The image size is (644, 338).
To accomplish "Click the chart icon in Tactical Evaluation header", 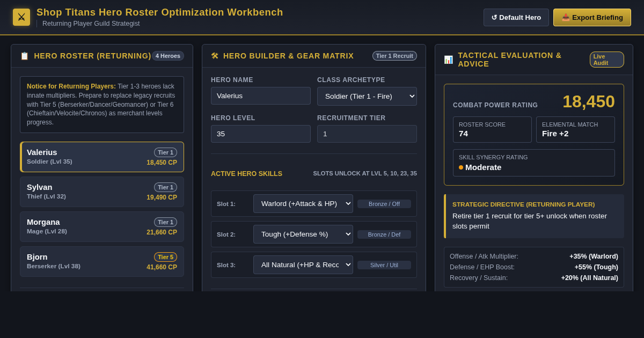I will (448, 60).
